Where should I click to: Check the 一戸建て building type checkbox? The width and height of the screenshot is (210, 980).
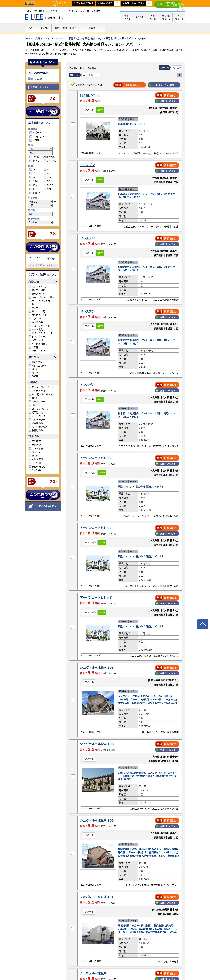(30, 140)
